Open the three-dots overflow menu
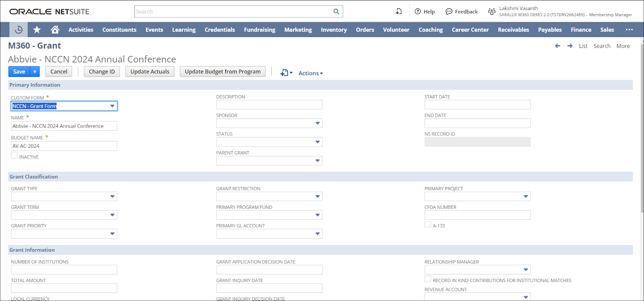Image resolution: width=644 pixels, height=301 pixels. click(629, 30)
